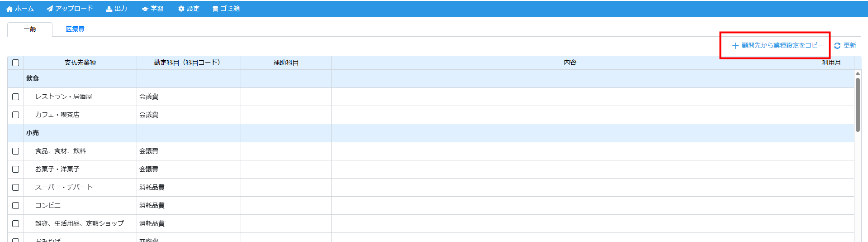
Task: Check the レストラン・居酒屋 row checkbox
Action: coord(16,97)
